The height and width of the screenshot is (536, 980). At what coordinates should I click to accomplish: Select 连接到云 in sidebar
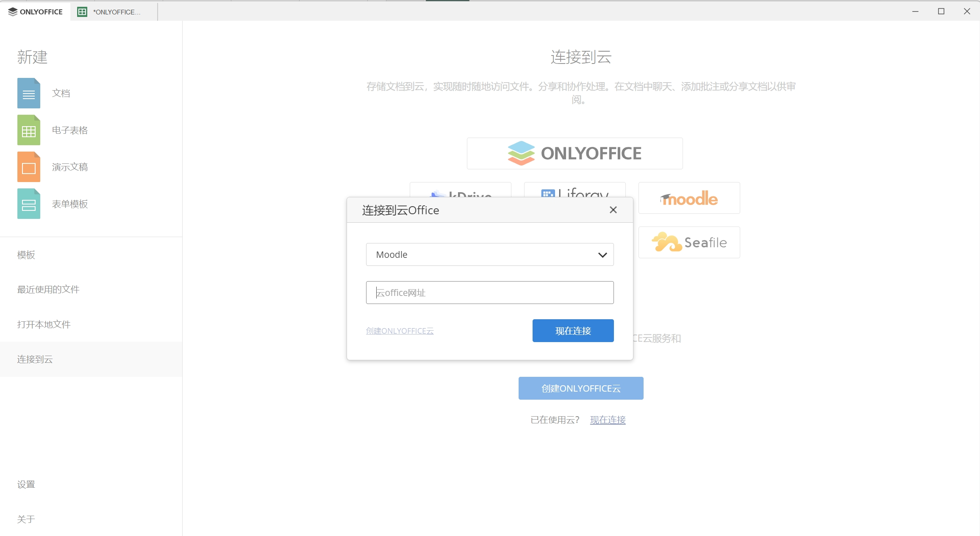pyautogui.click(x=91, y=359)
